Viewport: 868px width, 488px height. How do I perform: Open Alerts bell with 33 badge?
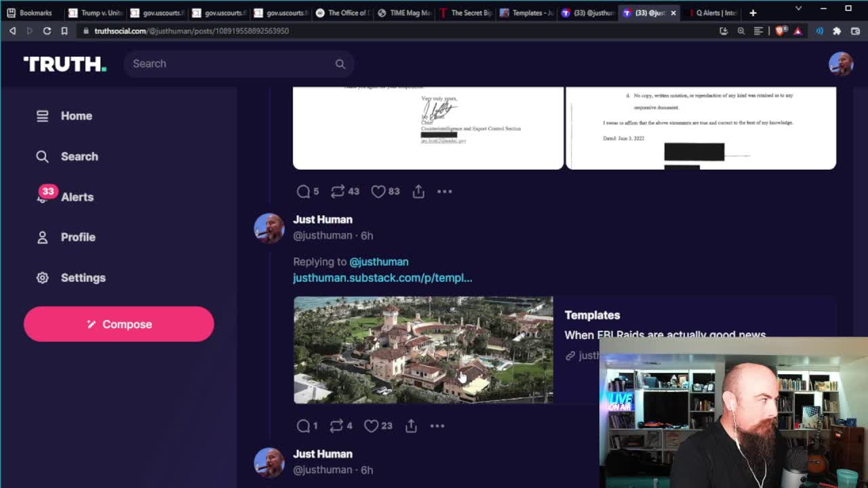pyautogui.click(x=45, y=195)
